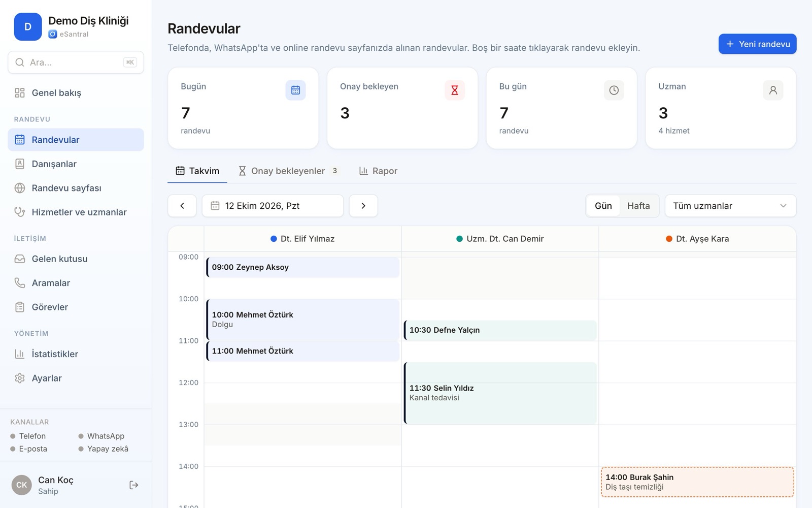Go to previous day with left chevron
Image resolution: width=812 pixels, height=508 pixels.
point(182,206)
